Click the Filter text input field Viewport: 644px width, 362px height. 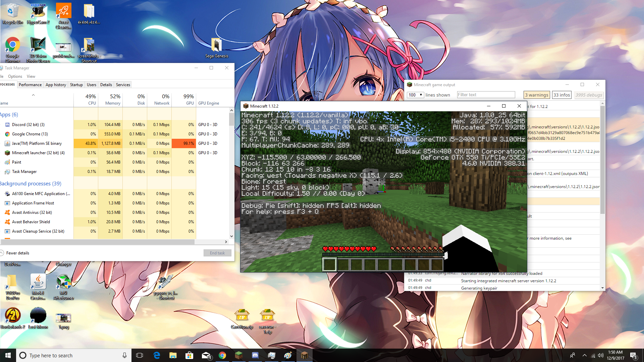(486, 95)
